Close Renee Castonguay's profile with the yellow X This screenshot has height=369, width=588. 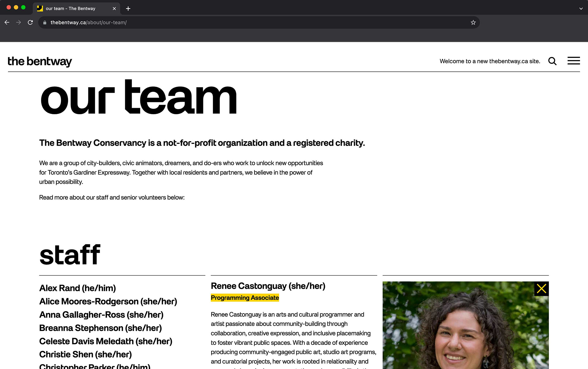pos(541,289)
